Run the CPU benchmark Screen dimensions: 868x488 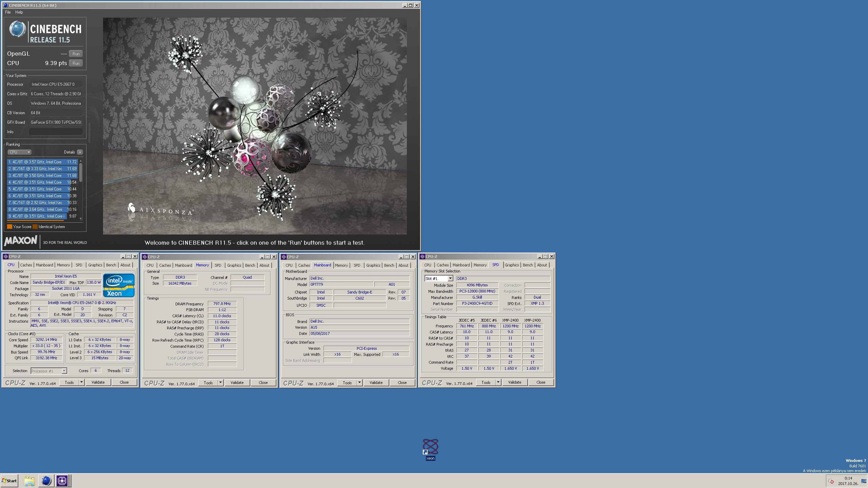point(76,63)
